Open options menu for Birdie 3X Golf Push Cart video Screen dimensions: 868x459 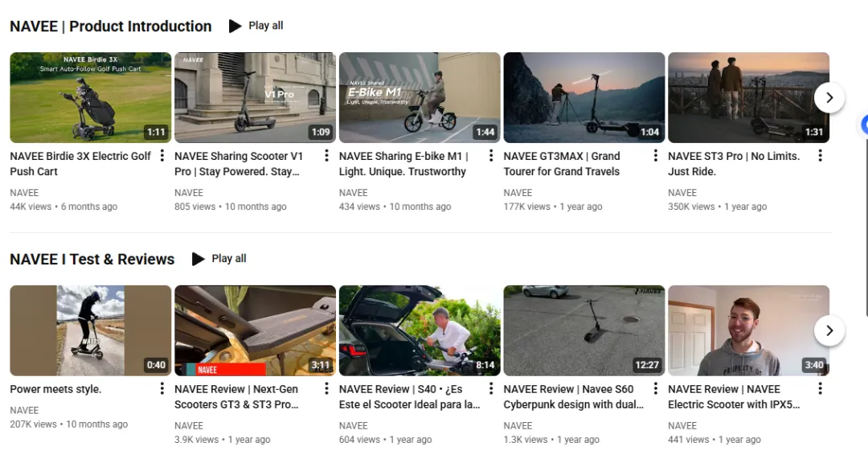[162, 156]
